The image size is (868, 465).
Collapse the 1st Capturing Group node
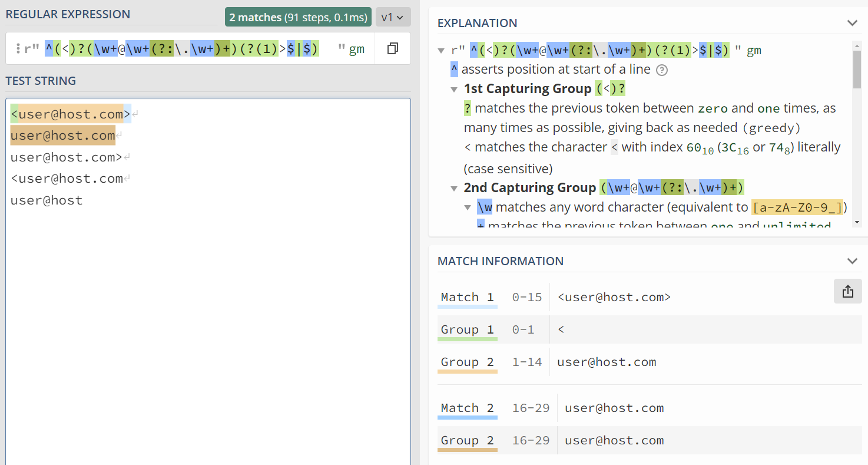[x=454, y=90]
